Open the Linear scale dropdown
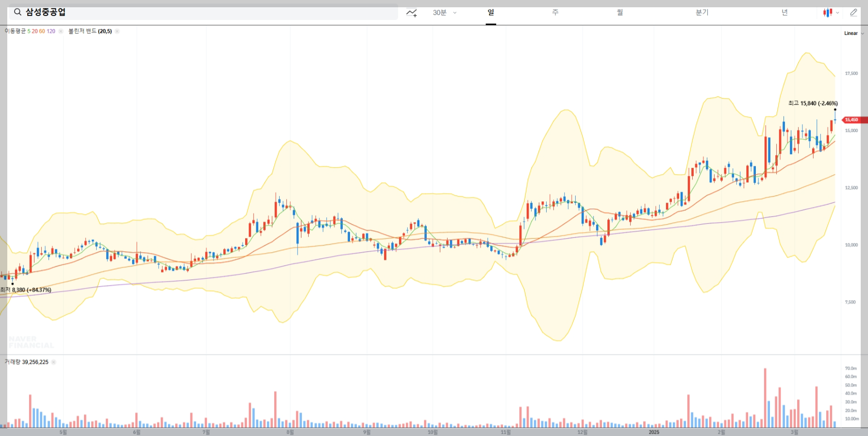 (854, 33)
